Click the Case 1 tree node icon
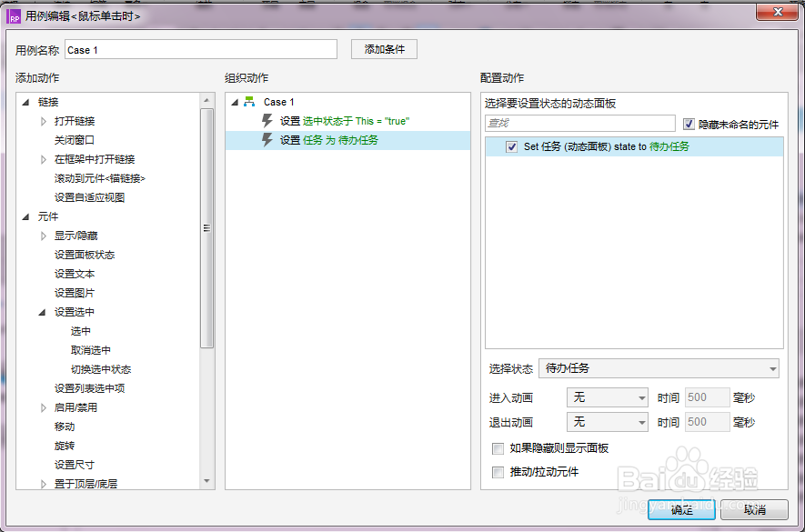Screen dimensions: 805x532 [x=249, y=102]
